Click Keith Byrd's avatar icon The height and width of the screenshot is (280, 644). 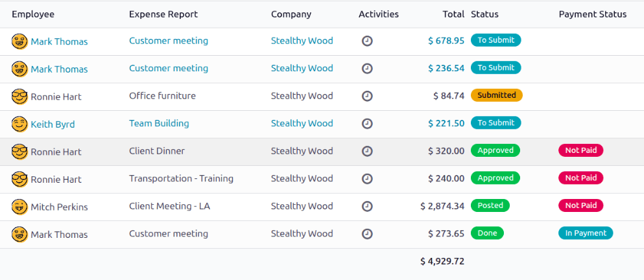point(19,124)
